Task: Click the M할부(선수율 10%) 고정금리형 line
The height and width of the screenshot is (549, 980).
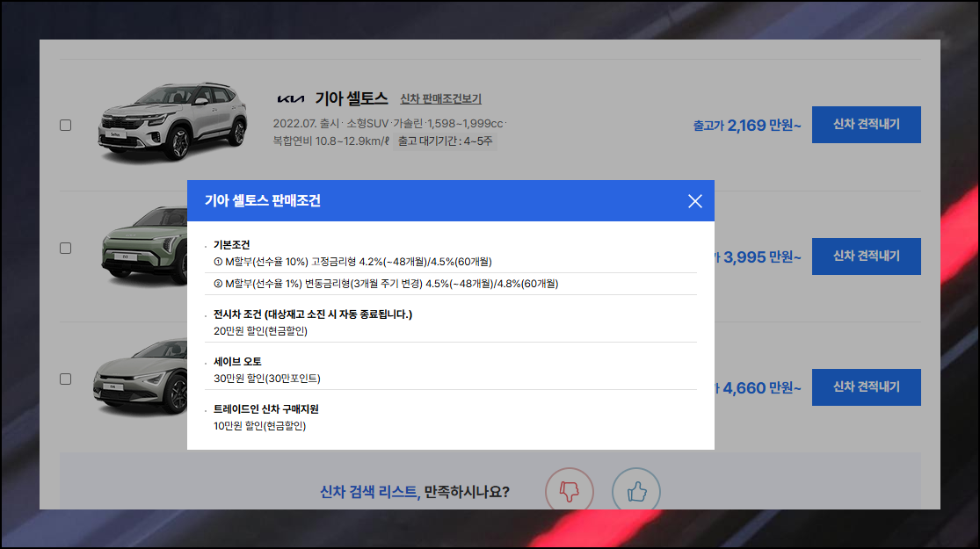Action: tap(352, 262)
